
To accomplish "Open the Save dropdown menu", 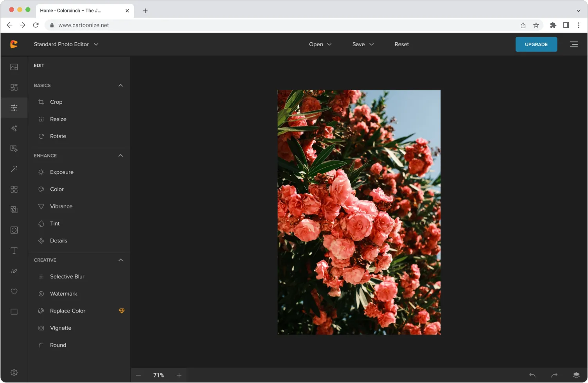I will (x=363, y=44).
